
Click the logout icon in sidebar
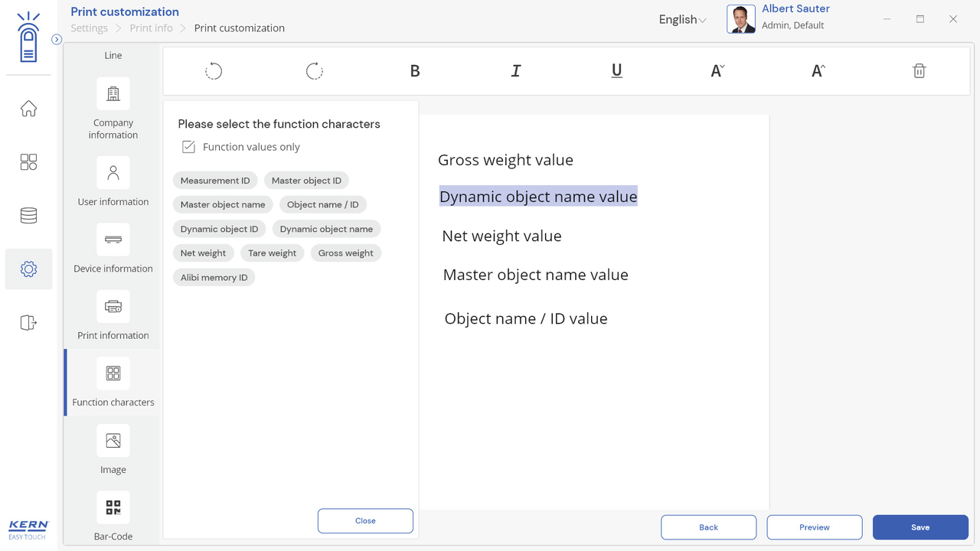[x=28, y=323]
